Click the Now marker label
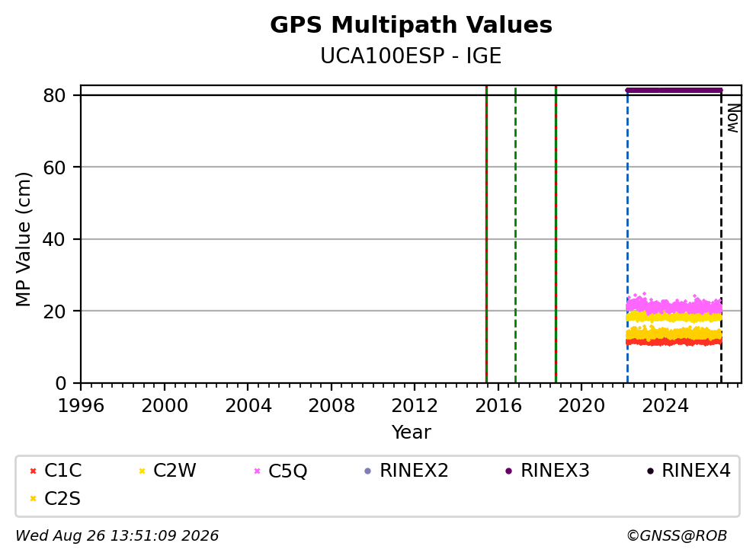 coord(733,118)
